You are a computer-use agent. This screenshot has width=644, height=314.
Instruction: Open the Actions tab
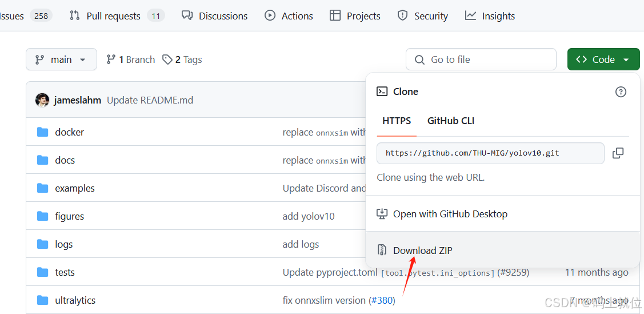point(289,16)
